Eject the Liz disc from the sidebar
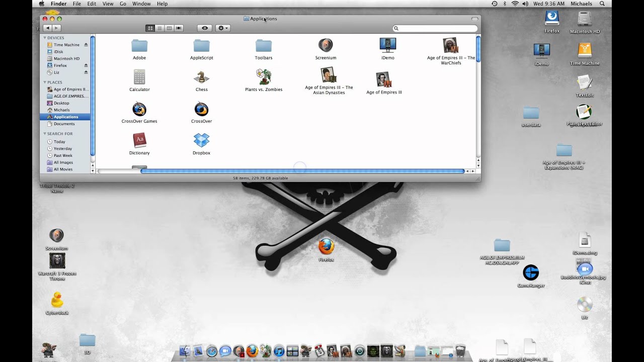644x362 pixels. pyautogui.click(x=86, y=72)
